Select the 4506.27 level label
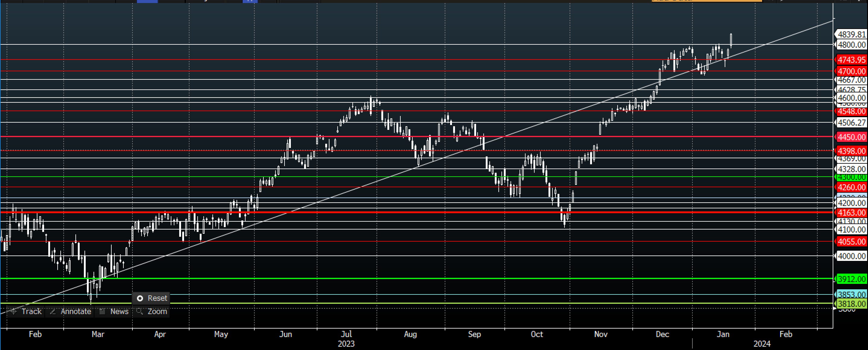The height and width of the screenshot is (350, 868). click(x=851, y=123)
